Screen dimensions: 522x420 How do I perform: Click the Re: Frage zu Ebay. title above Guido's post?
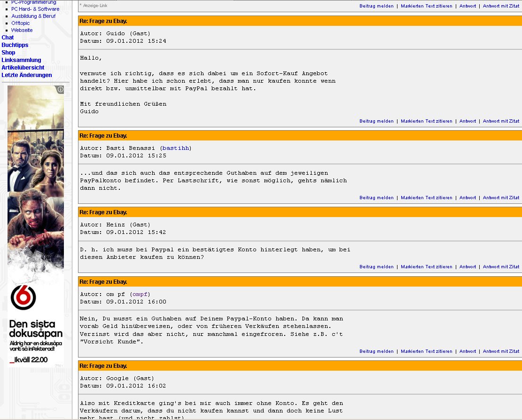click(x=103, y=21)
